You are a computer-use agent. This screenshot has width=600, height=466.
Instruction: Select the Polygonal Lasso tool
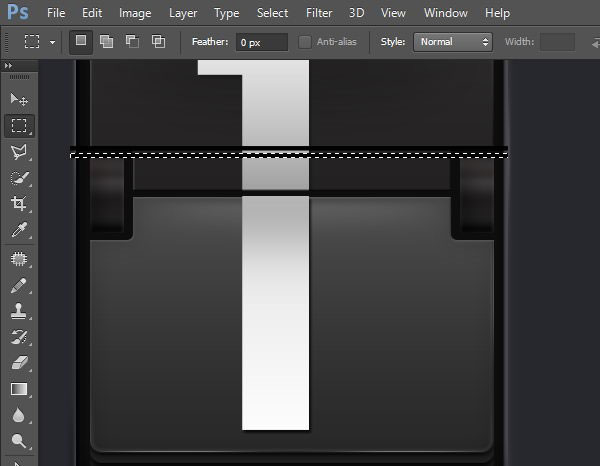click(x=19, y=152)
